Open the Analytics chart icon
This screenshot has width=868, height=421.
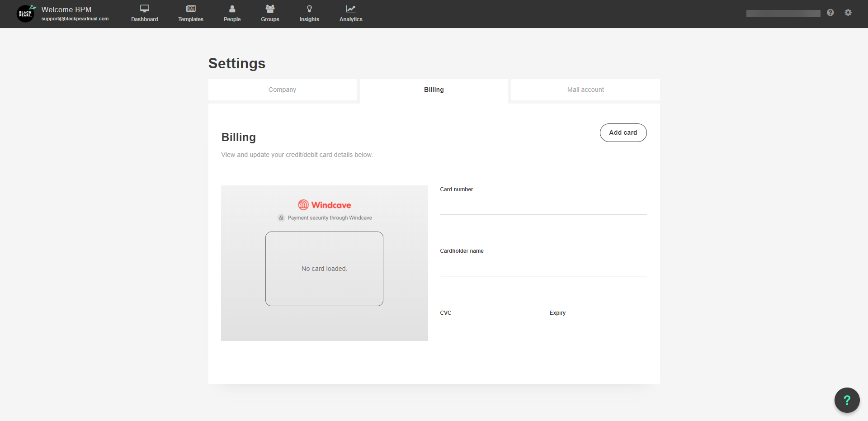[351, 9]
